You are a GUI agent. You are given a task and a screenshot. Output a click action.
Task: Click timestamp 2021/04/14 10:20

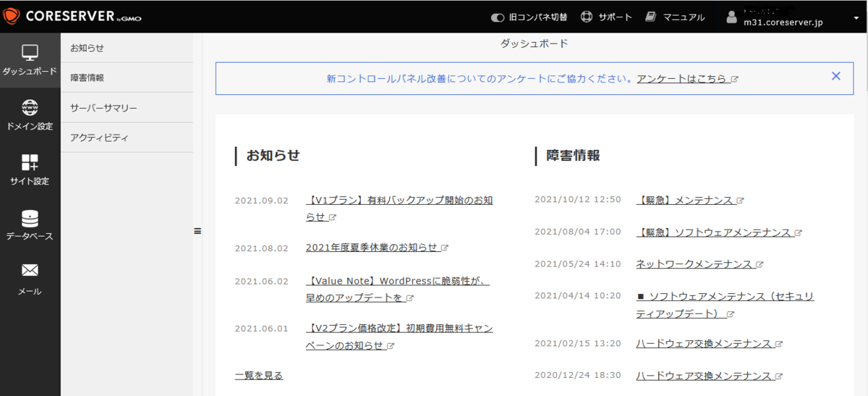(578, 296)
